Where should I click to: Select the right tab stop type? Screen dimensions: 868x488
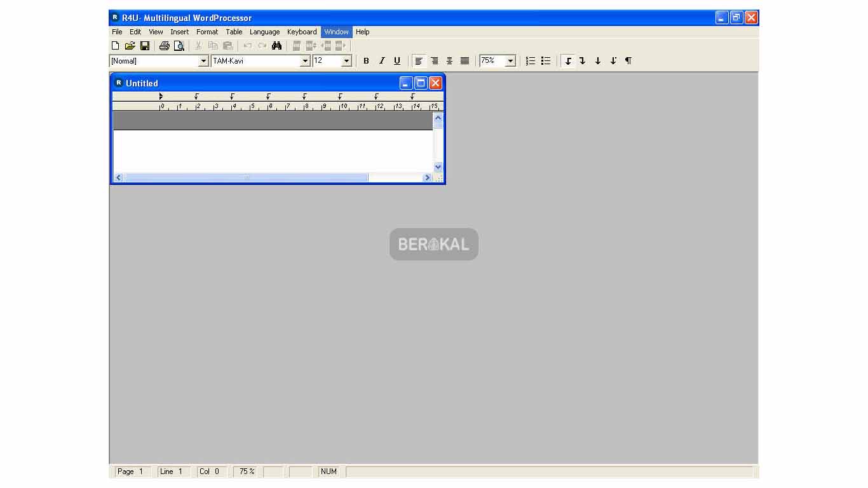(x=583, y=61)
